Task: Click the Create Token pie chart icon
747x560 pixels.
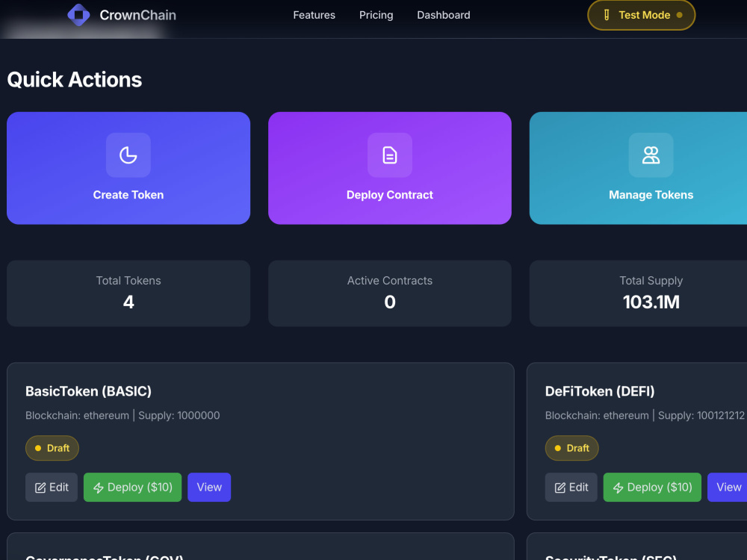Action: pyautogui.click(x=128, y=155)
